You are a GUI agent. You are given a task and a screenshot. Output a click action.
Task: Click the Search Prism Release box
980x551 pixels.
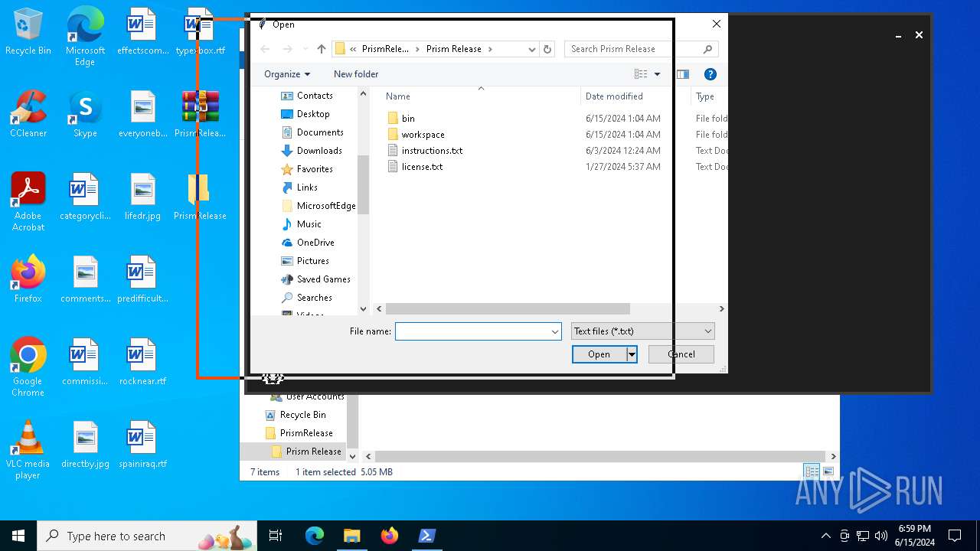634,49
